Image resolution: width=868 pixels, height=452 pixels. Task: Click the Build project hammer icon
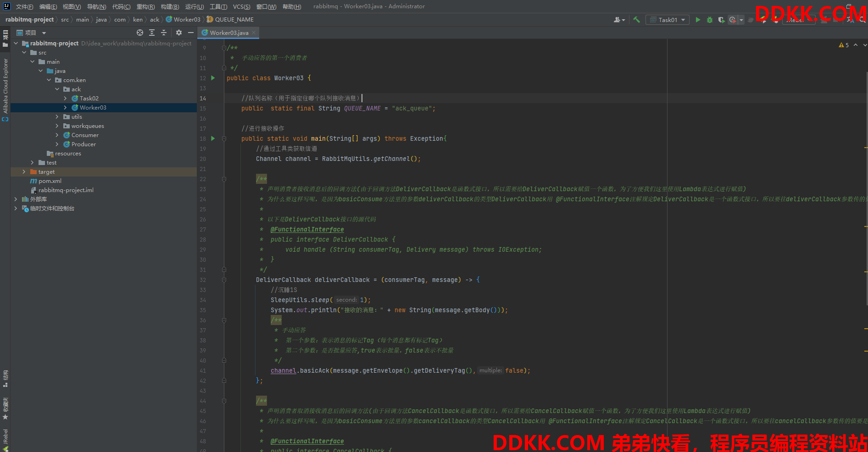tap(636, 20)
